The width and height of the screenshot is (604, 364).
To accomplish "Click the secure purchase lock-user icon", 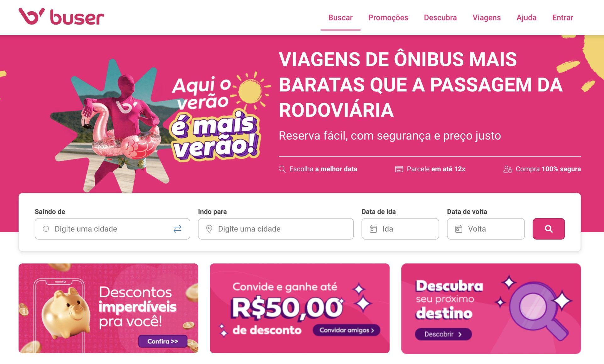I will (507, 169).
